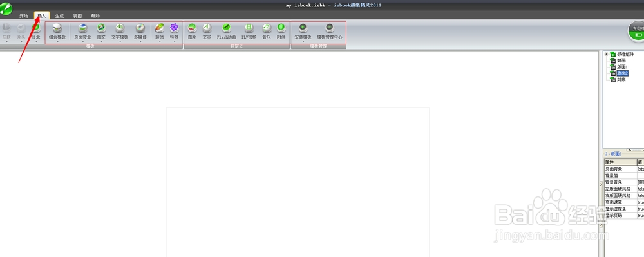Select the 版面1 page node
Viewport: 644px width, 257px height.
coord(622,66)
